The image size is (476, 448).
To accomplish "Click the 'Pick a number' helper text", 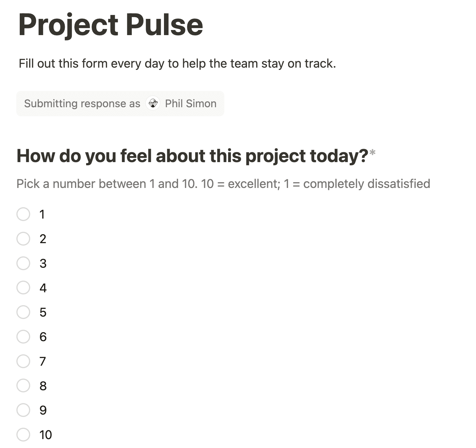I will point(223,184).
